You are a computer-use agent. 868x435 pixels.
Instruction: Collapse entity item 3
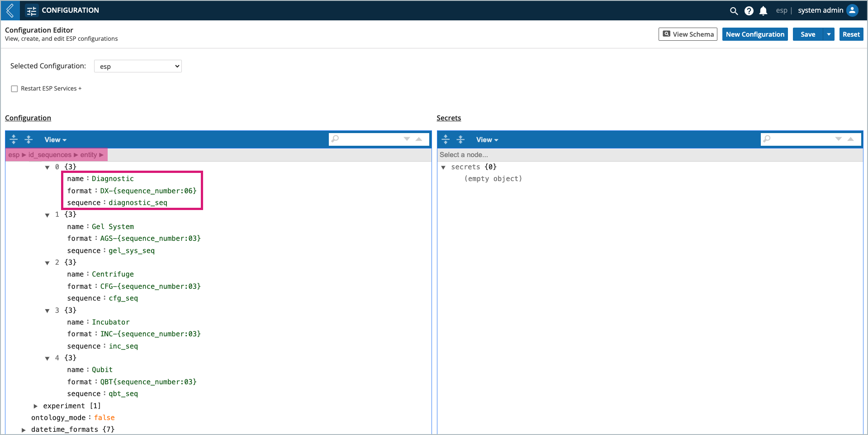[47, 311]
